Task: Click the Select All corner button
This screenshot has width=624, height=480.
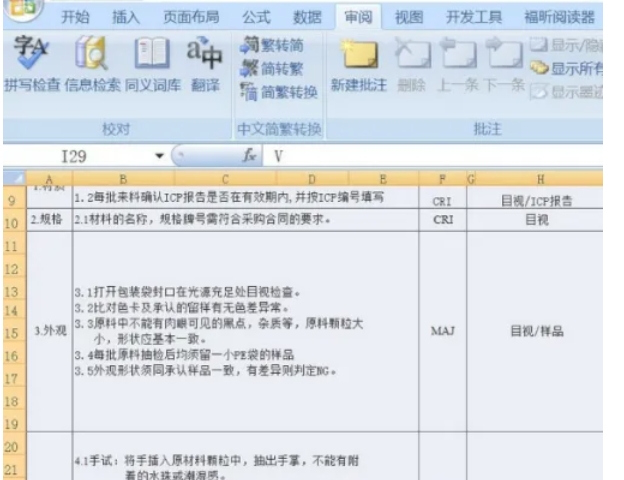Action: click(14, 178)
